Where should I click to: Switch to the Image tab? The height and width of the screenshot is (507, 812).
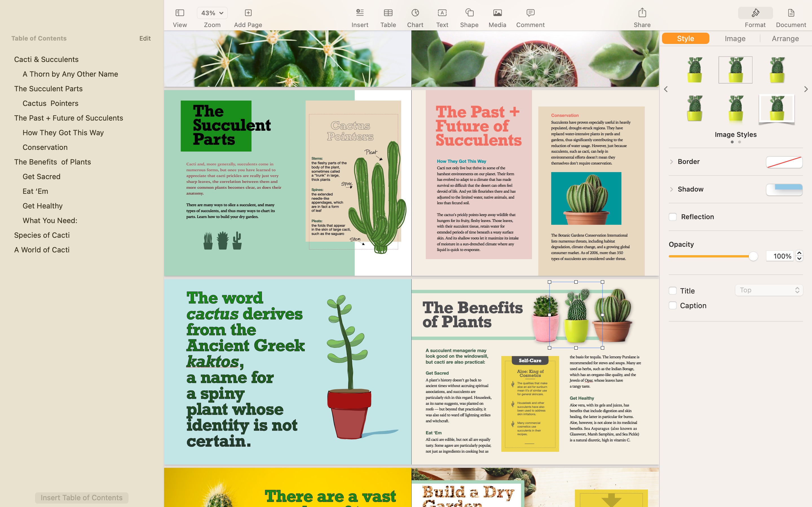click(x=735, y=39)
